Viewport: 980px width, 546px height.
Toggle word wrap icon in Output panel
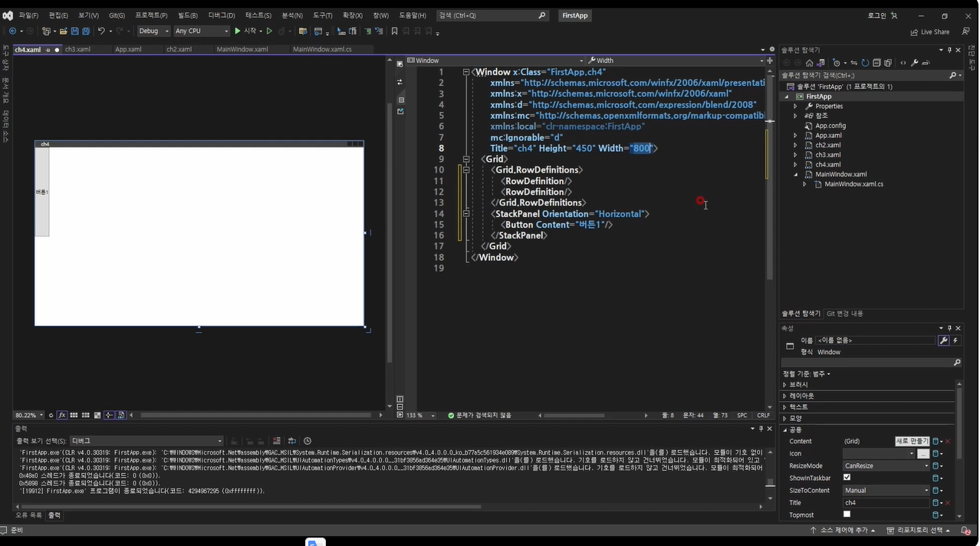(x=292, y=441)
